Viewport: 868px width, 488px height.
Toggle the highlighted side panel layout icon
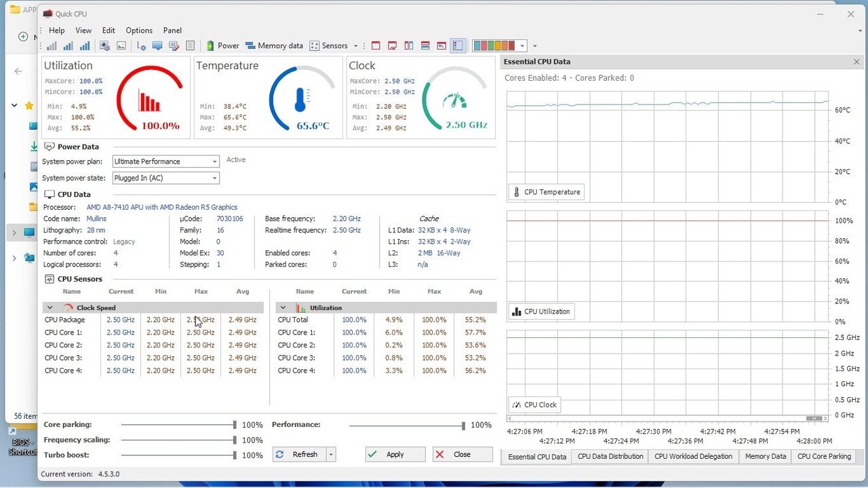(458, 45)
